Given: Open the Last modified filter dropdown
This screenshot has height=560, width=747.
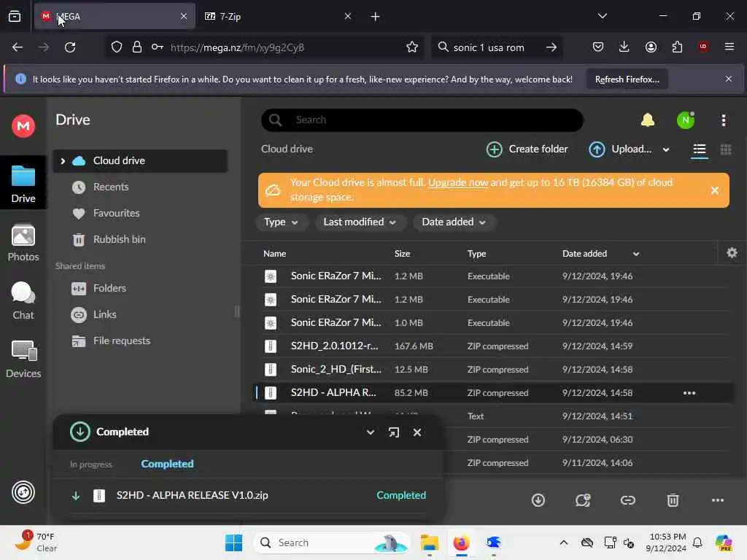Looking at the screenshot, I should (x=360, y=222).
